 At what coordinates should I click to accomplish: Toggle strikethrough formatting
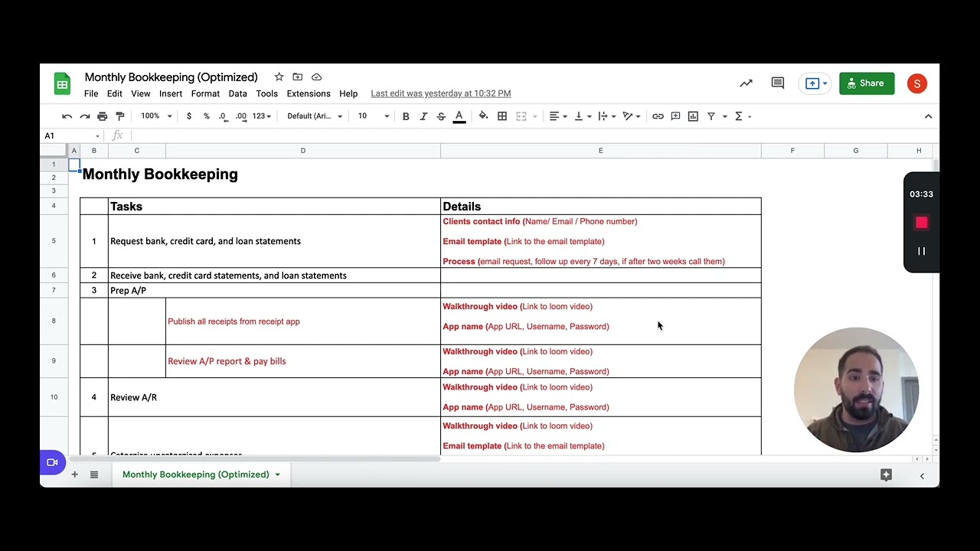click(x=441, y=116)
